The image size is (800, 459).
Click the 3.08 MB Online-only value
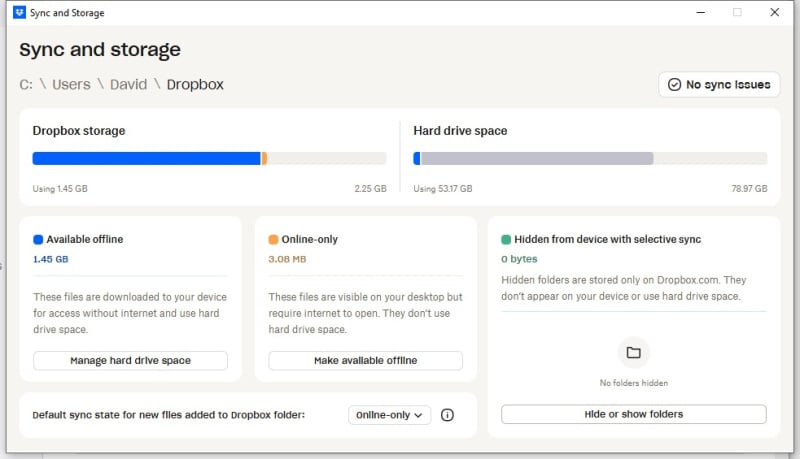pyautogui.click(x=287, y=259)
